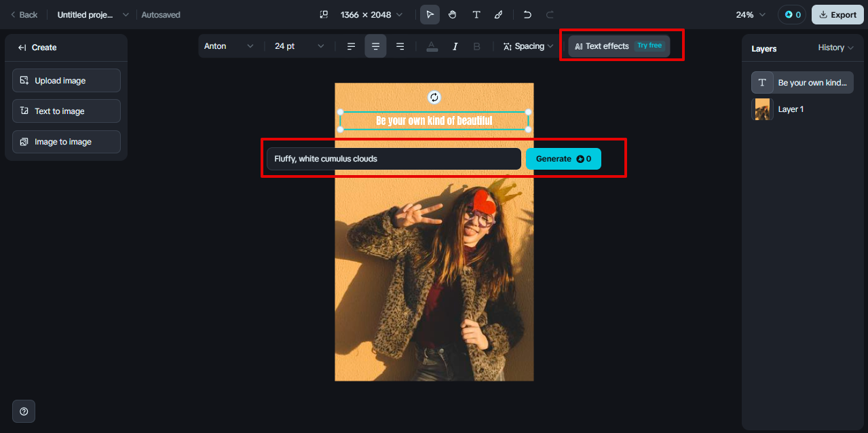This screenshot has height=433, width=868.
Task: Click the rotate handle above the text box
Action: [434, 97]
